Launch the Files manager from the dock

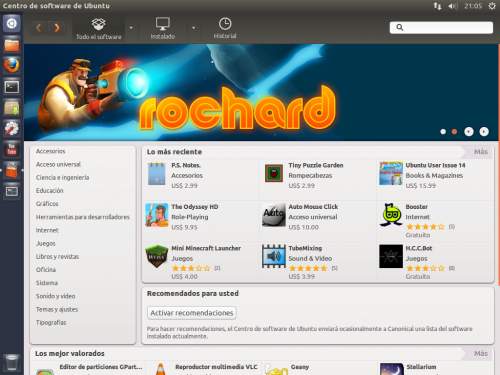click(x=12, y=45)
